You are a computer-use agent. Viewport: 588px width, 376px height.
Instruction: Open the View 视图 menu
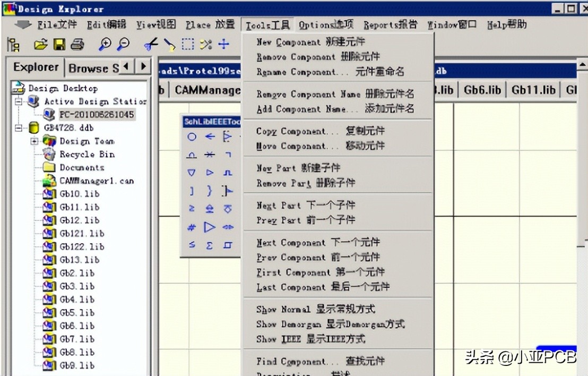pos(156,25)
